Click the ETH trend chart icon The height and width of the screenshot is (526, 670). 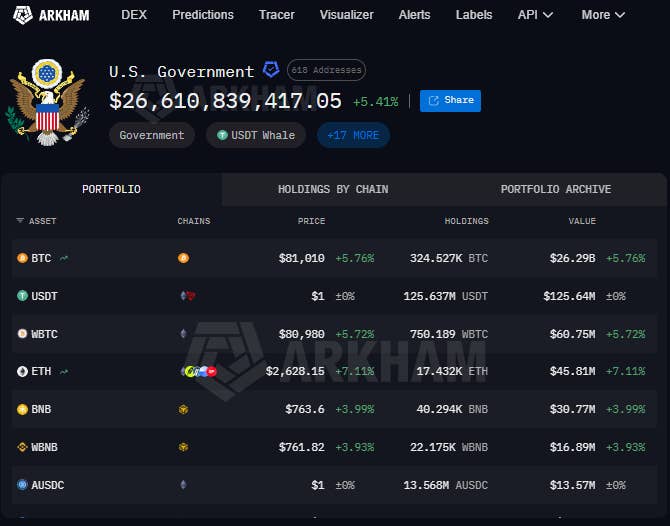(x=64, y=371)
